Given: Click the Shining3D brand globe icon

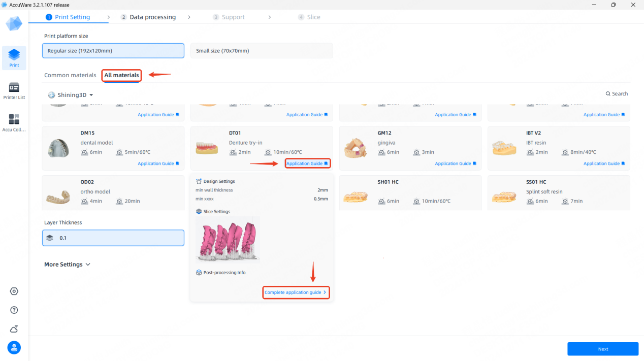Looking at the screenshot, I should pos(51,95).
